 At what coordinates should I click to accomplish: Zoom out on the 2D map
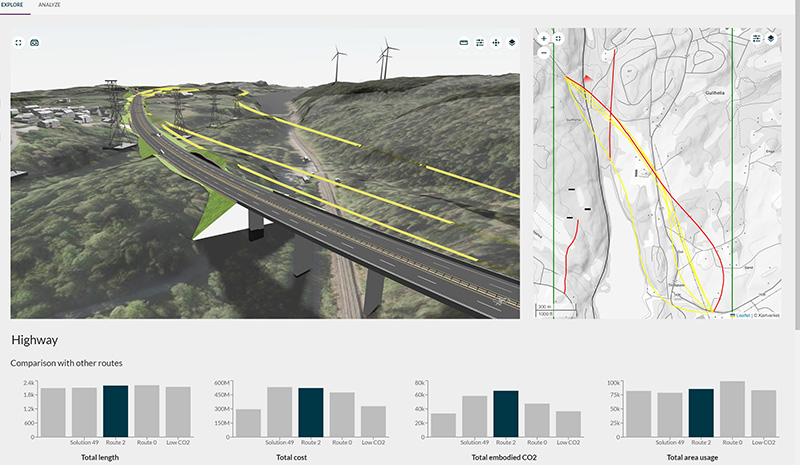[x=543, y=53]
